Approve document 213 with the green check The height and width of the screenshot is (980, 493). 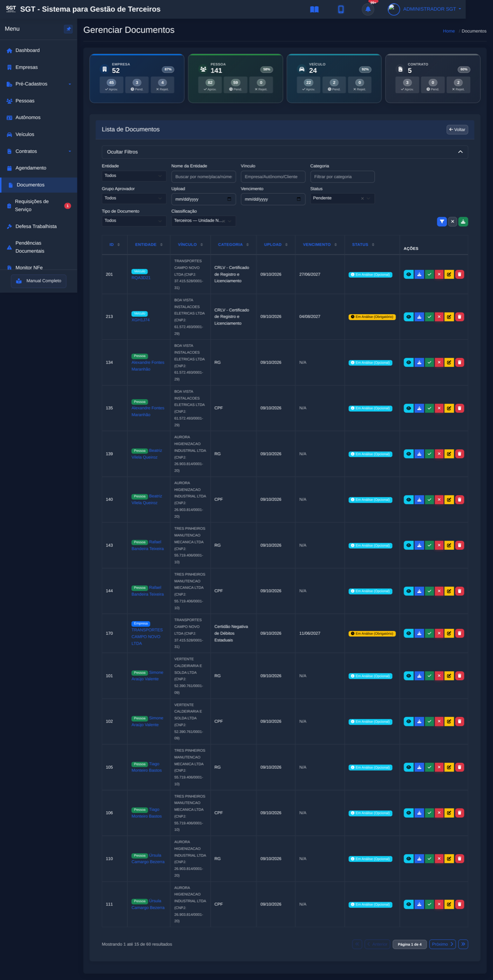(429, 317)
